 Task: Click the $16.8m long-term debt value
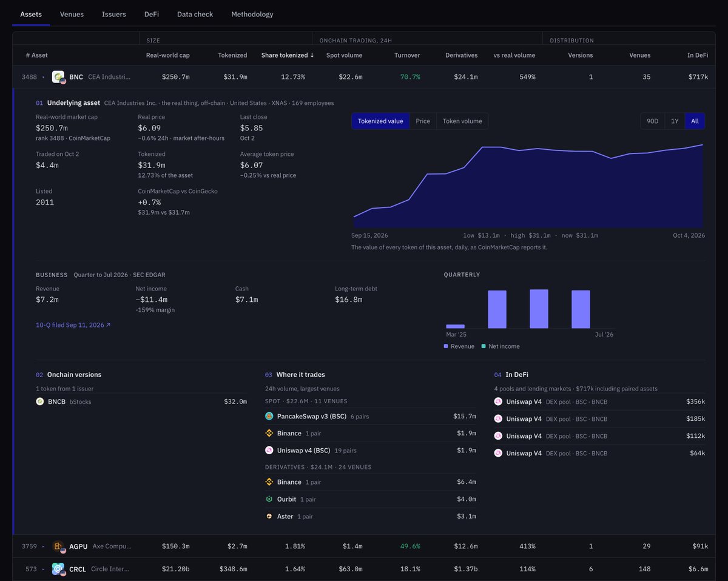[x=348, y=300]
